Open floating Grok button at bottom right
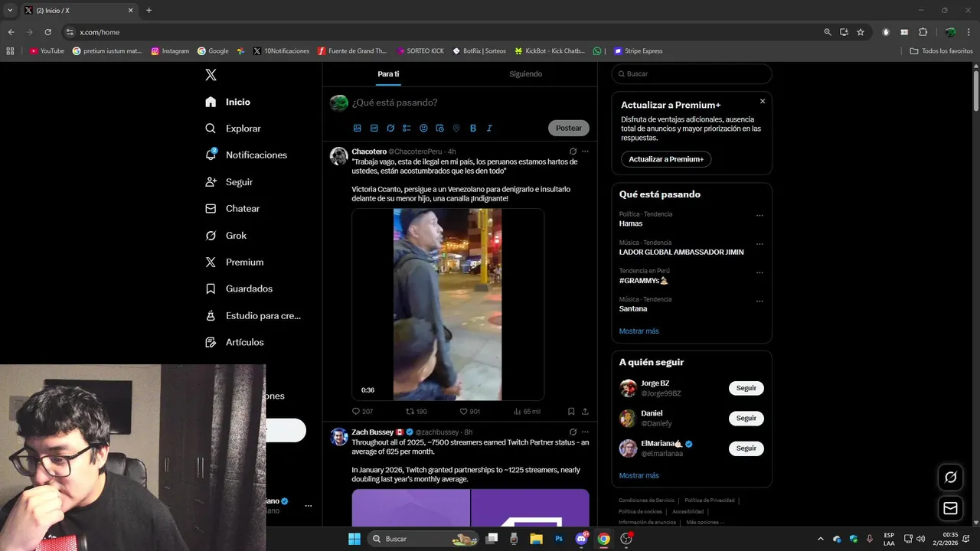 tap(951, 477)
